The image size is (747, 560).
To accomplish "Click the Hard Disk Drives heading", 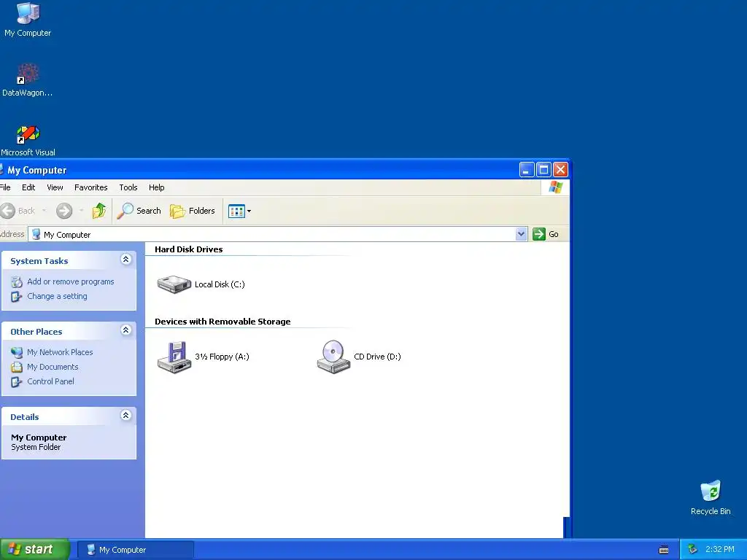I will click(x=189, y=249).
